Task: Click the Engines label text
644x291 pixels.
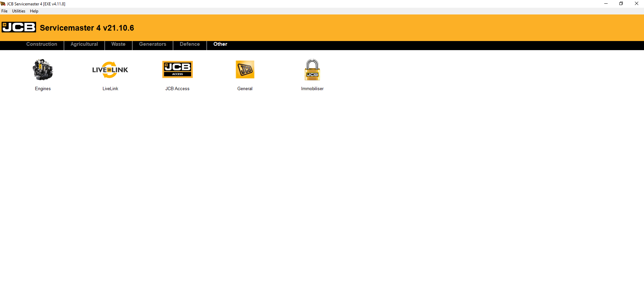Action: 43,89
